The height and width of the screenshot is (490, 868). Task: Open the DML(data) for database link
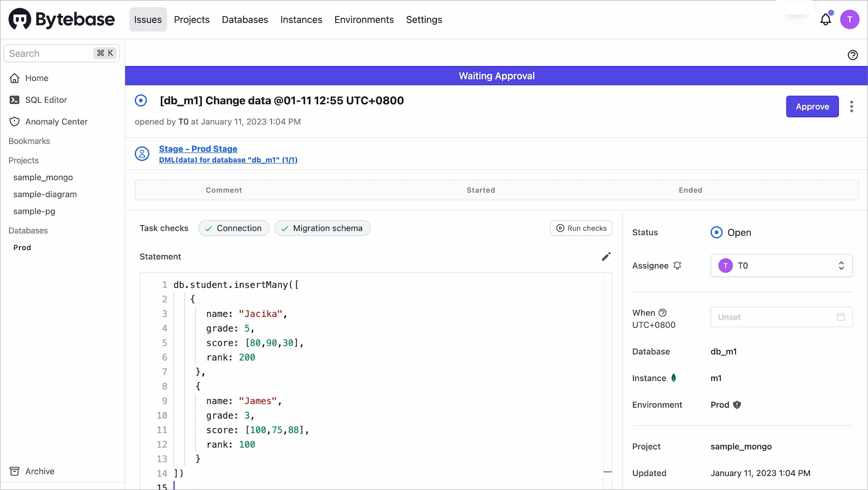coord(228,160)
